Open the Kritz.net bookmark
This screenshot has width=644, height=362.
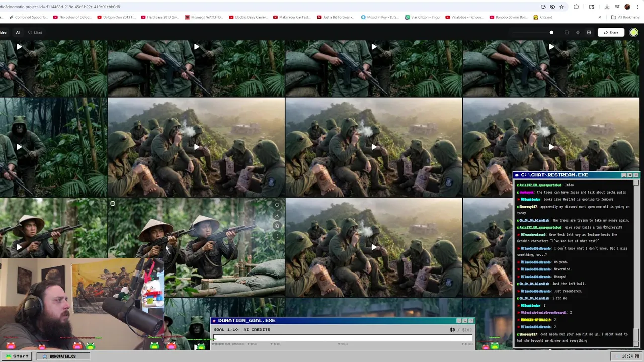click(x=543, y=17)
